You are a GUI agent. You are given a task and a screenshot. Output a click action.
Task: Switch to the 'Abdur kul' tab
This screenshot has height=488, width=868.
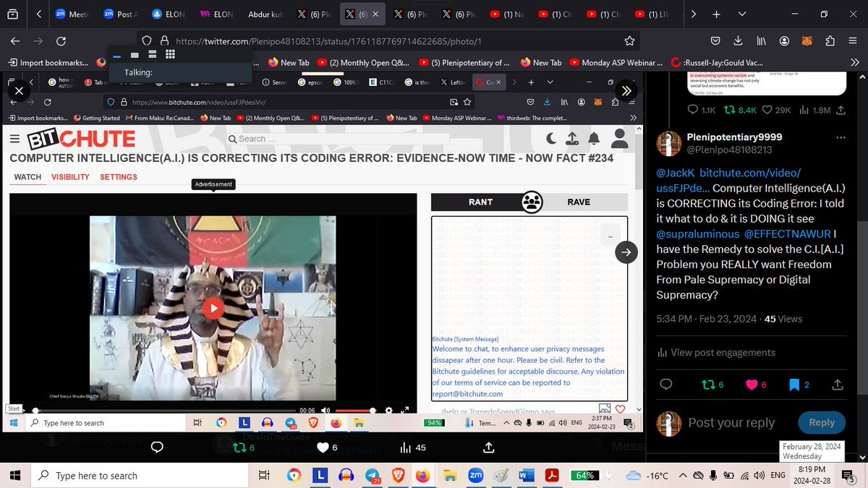(x=265, y=14)
